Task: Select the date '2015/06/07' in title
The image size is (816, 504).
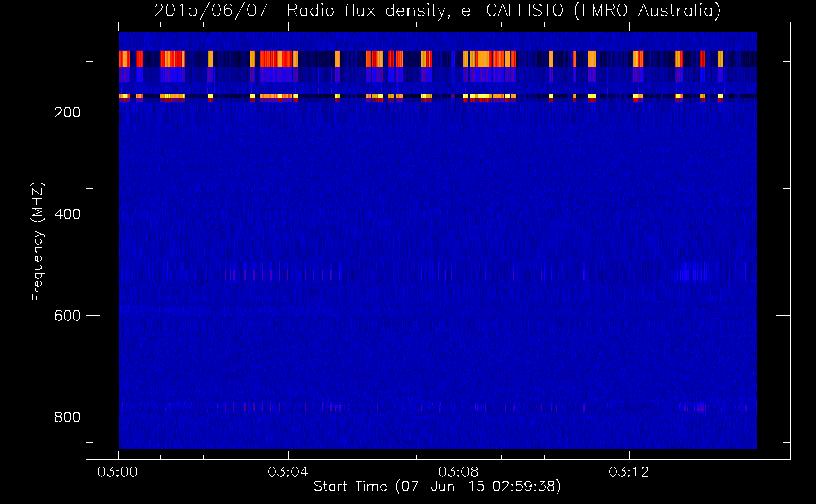Action: pyautogui.click(x=211, y=10)
